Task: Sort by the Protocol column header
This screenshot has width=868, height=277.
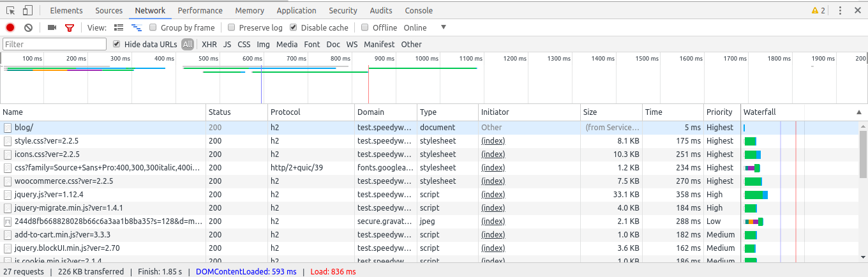Action: click(311, 112)
